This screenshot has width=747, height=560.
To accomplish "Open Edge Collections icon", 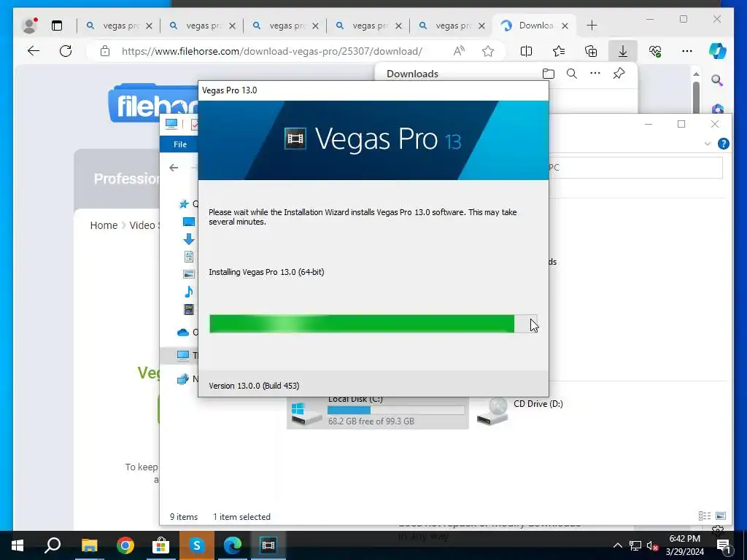I will (591, 51).
